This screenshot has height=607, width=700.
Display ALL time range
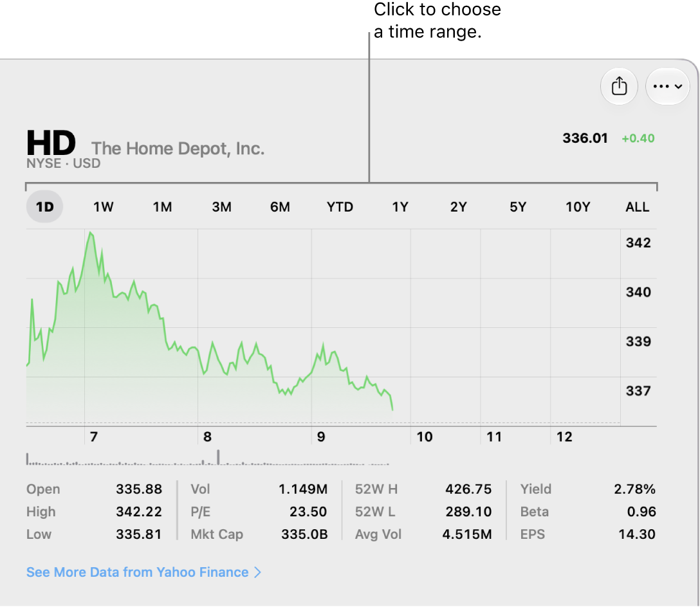[638, 206]
